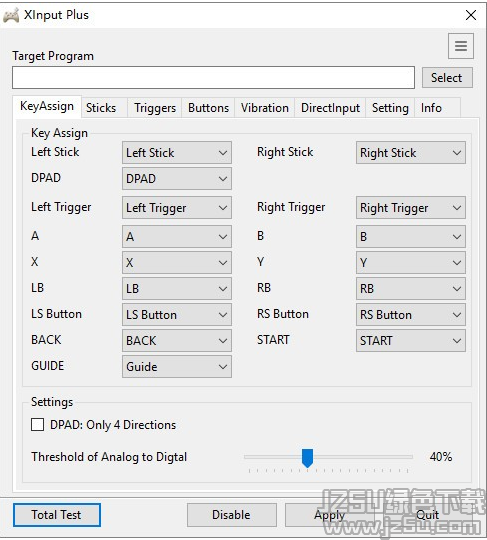Click the analog threshold slider thumb
Image resolution: width=487 pixels, height=540 pixels.
(307, 458)
